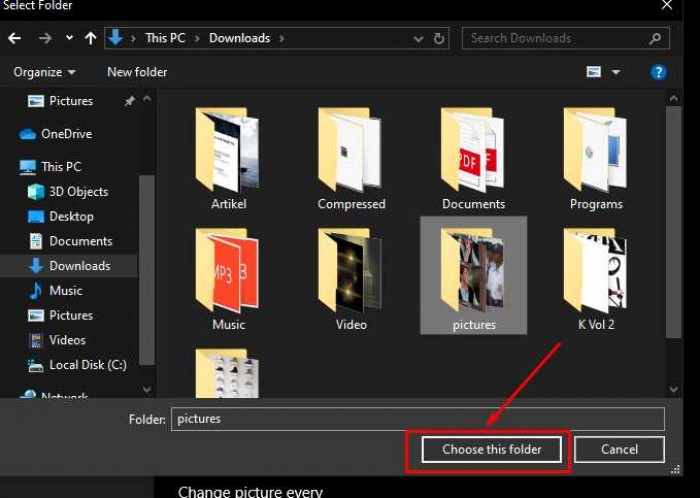This screenshot has width=700, height=498.
Task: Go up one folder level
Action: 91,38
